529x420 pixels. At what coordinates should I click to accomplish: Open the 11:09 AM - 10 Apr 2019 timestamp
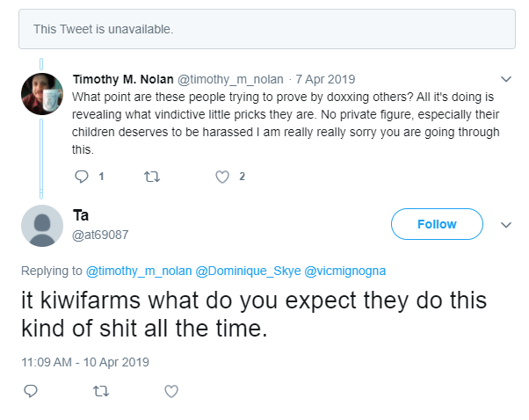85,362
